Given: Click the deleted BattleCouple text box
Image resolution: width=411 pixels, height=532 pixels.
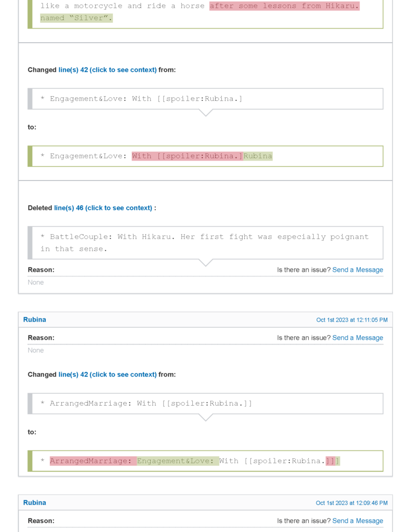Looking at the screenshot, I should tap(206, 243).
